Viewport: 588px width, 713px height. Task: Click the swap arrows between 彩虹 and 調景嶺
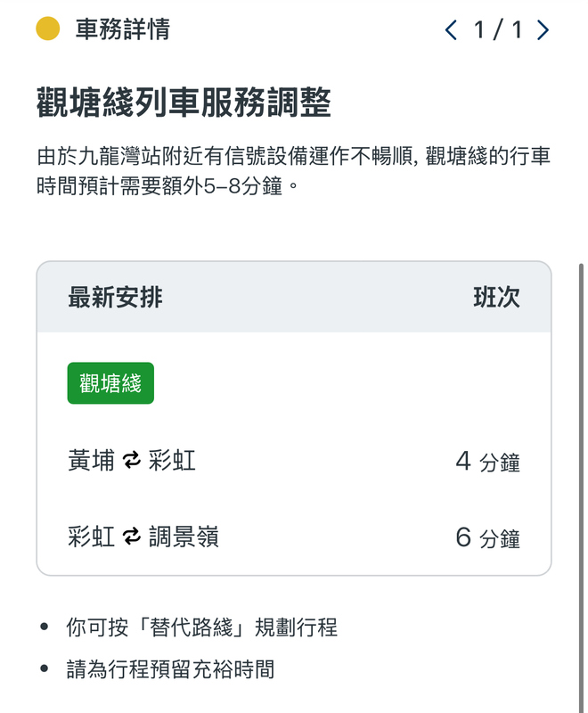coord(132,537)
